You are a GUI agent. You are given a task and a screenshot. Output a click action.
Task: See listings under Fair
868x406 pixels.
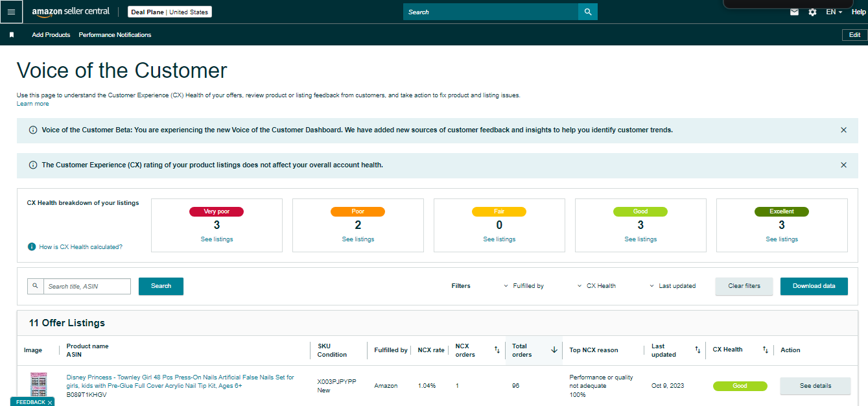click(x=499, y=239)
